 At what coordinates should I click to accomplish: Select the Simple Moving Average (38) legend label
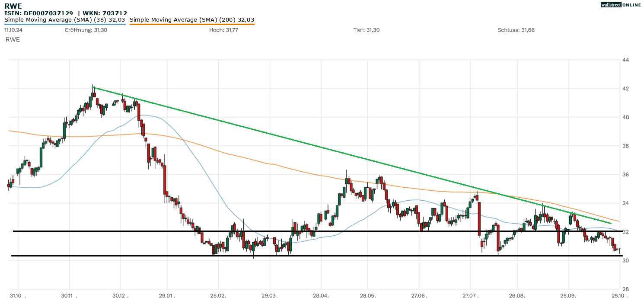coord(65,19)
